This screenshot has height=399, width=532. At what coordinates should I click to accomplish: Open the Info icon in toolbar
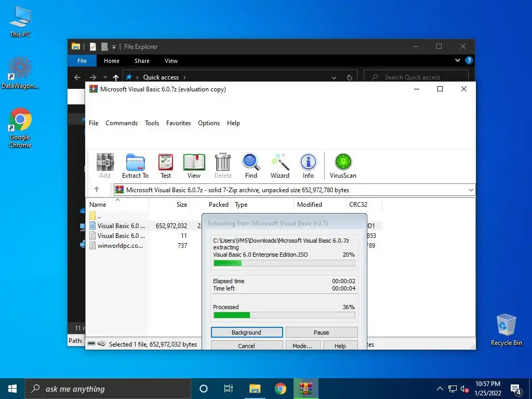point(308,166)
